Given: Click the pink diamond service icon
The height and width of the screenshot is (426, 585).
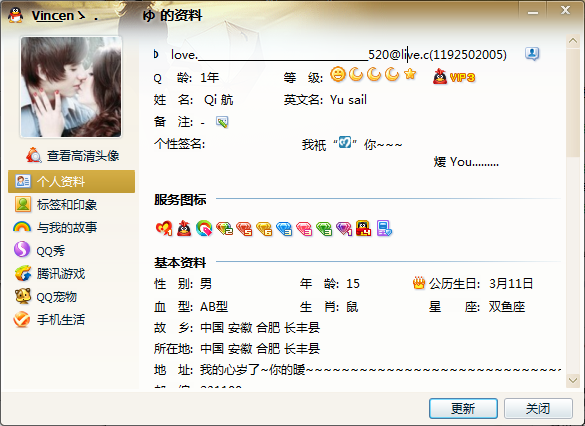Looking at the screenshot, I should tap(304, 228).
